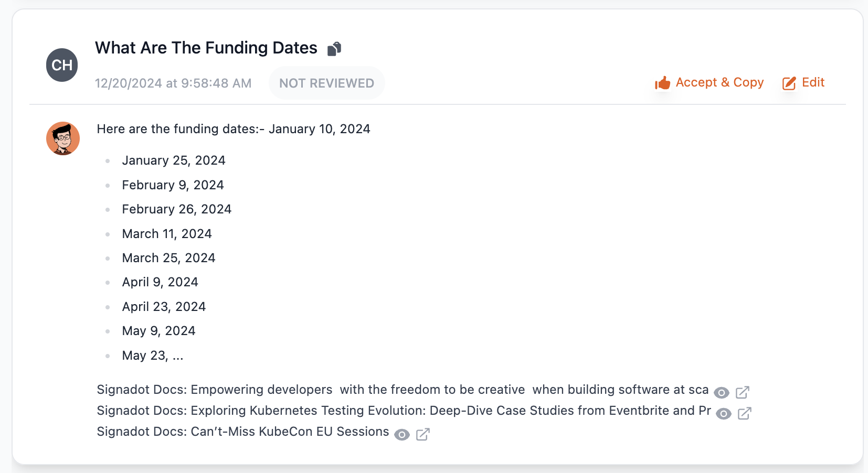The width and height of the screenshot is (868, 473).
Task: Click the 12/20/2024 timestamp text
Action: [173, 83]
